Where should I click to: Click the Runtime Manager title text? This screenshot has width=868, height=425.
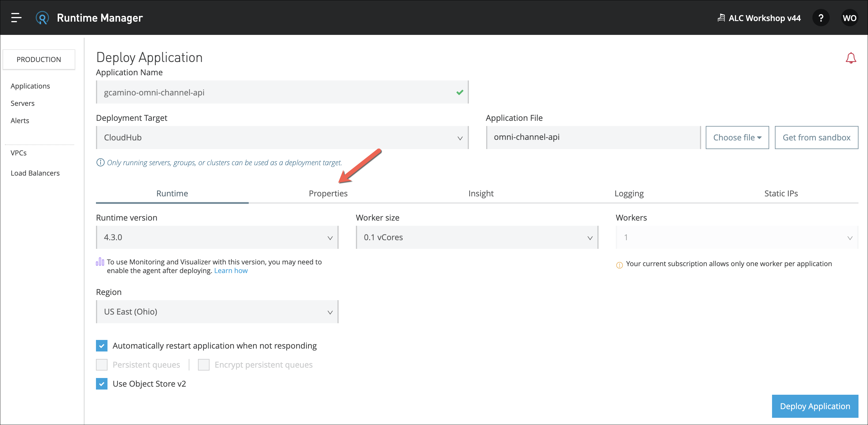point(100,18)
